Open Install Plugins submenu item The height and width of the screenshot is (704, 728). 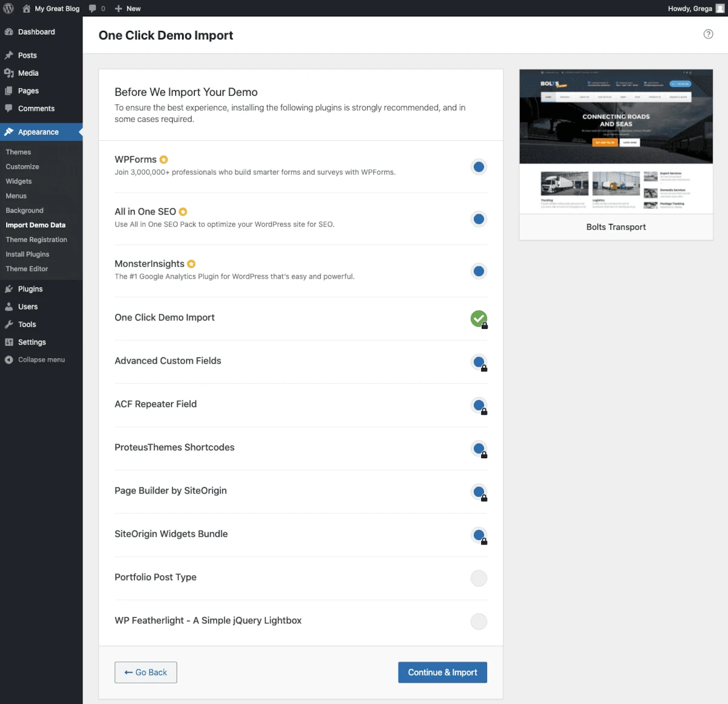27,254
